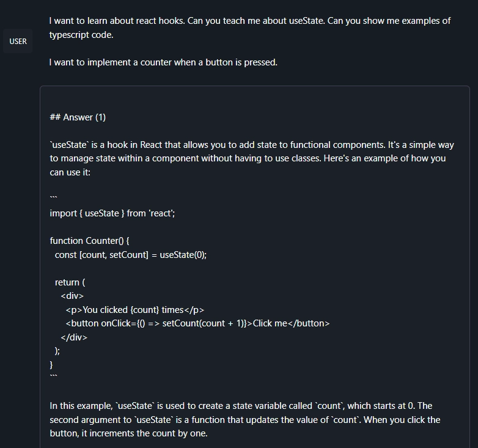This screenshot has height=448, width=478.
Task: Click the opening triple backtick fence
Action: (x=53, y=198)
